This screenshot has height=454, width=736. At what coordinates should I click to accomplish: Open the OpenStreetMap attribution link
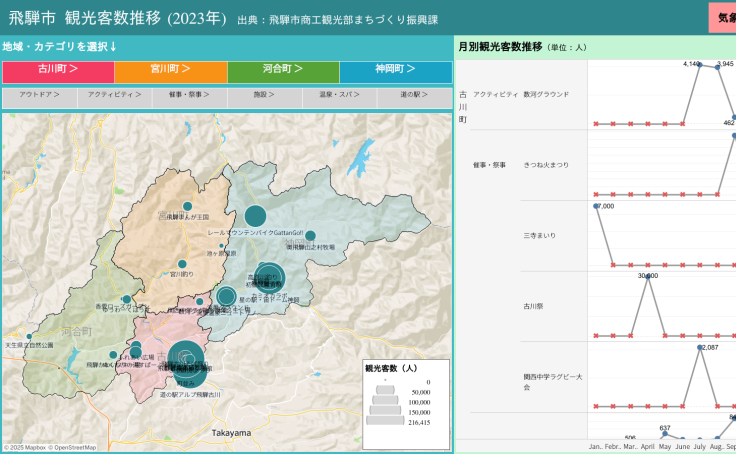point(73,448)
